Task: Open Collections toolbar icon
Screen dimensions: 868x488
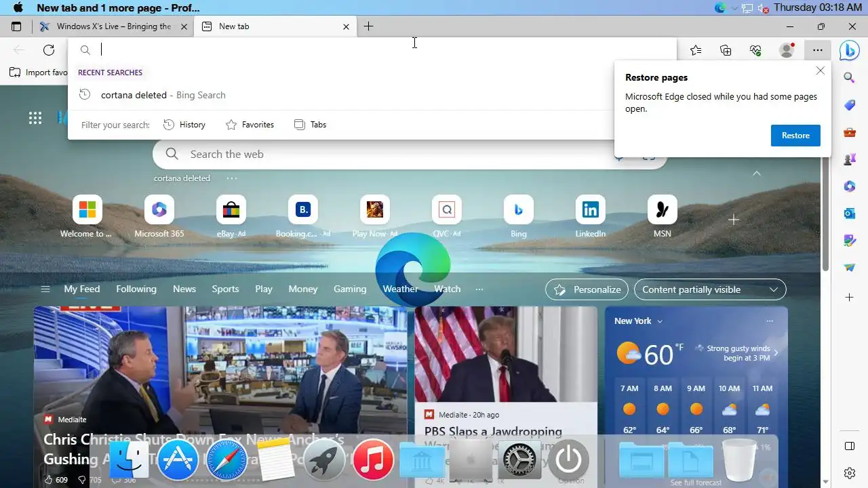Action: pyautogui.click(x=726, y=49)
